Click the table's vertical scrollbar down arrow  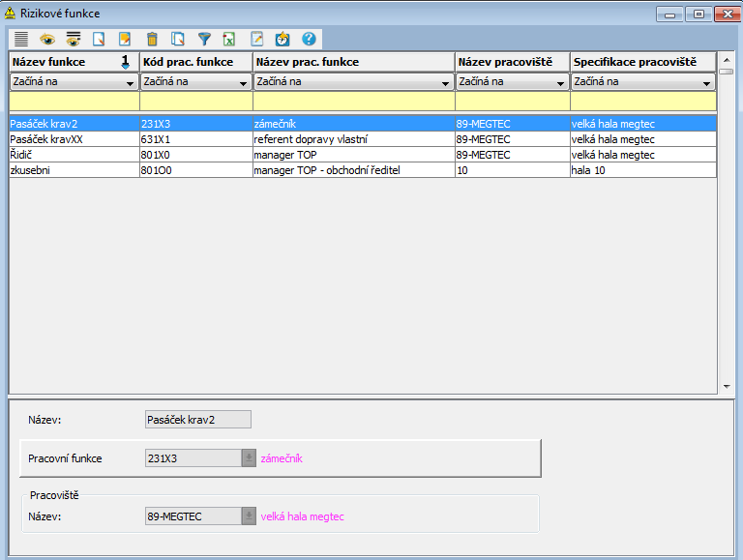(x=728, y=387)
